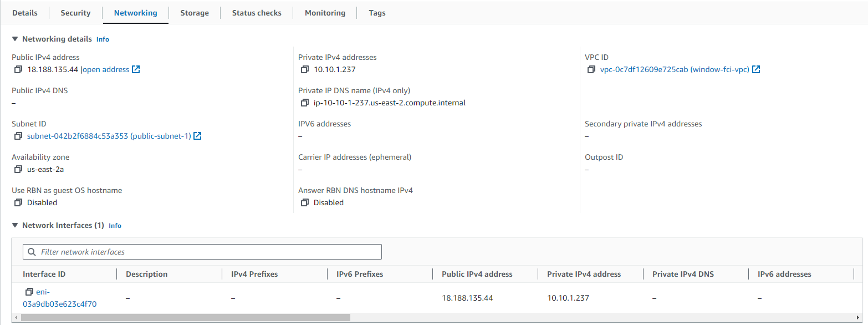This screenshot has height=325, width=868.
Task: Click Info link next to Networking details
Action: 103,39
